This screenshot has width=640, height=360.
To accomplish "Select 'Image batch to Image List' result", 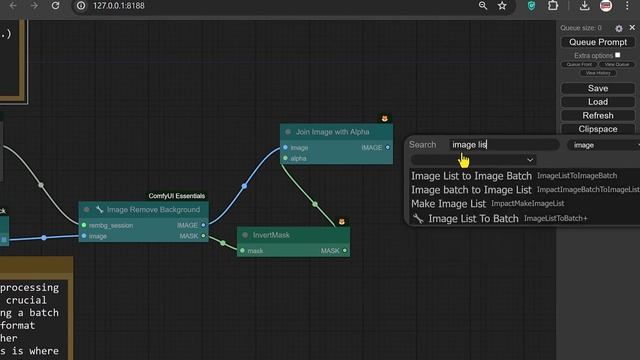I will 524,190.
